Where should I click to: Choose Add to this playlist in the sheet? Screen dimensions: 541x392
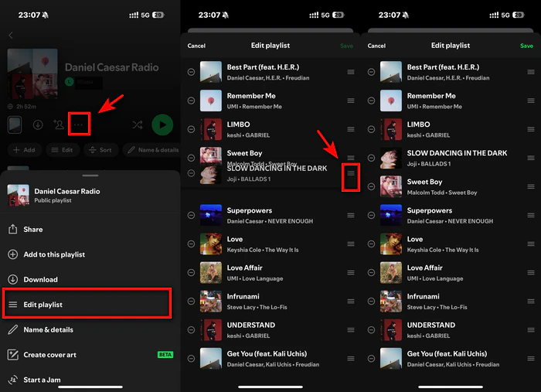click(x=90, y=254)
